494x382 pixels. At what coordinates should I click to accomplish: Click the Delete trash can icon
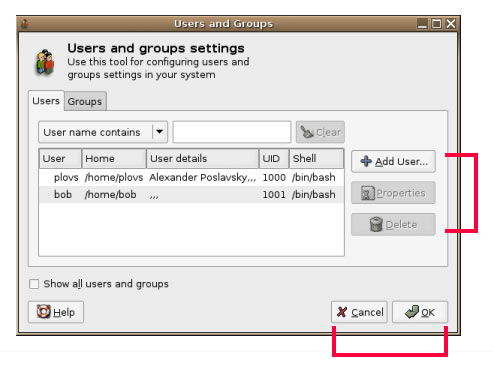pyautogui.click(x=376, y=224)
